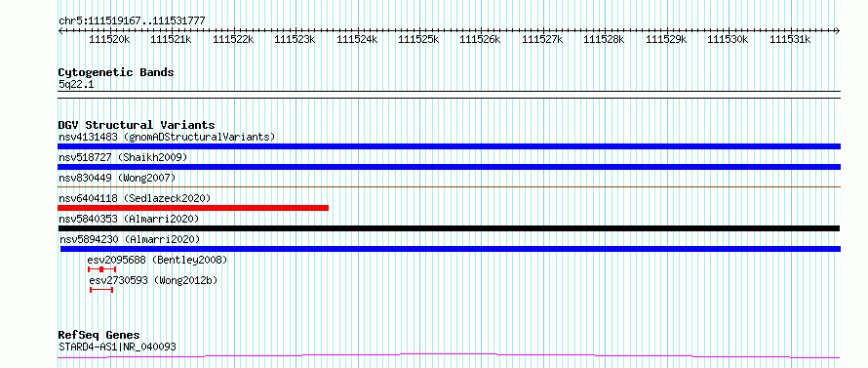Select the 111521k ruler tick label

point(171,39)
